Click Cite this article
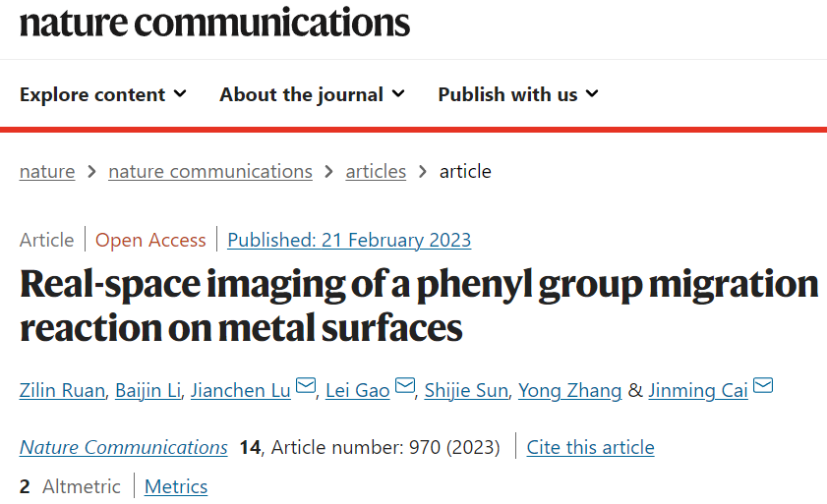This screenshot has width=827, height=504. tap(590, 447)
